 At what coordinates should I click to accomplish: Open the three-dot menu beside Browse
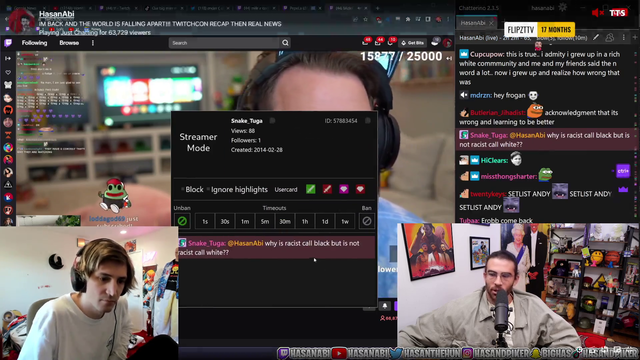pyautogui.click(x=93, y=43)
